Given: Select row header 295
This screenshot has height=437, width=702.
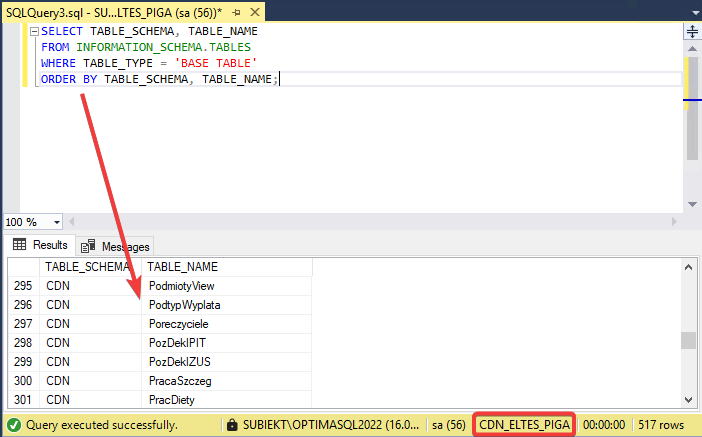Looking at the screenshot, I should 23,286.
